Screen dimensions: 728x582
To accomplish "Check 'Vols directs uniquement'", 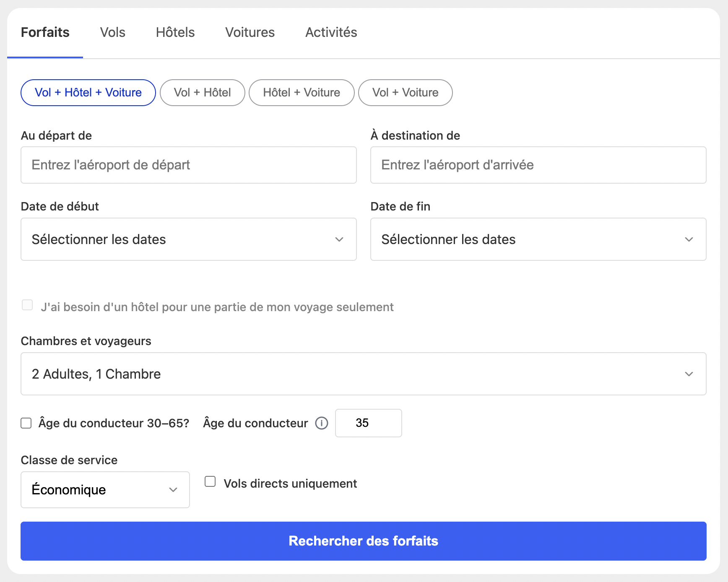I will [x=210, y=481].
